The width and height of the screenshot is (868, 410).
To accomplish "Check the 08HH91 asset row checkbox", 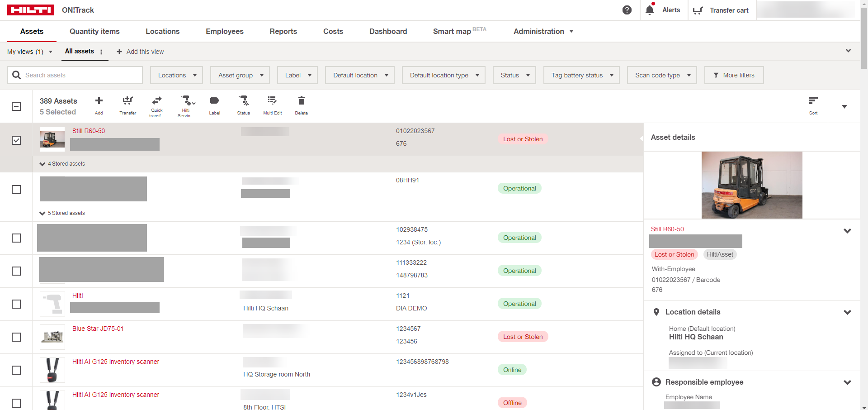I will point(16,190).
